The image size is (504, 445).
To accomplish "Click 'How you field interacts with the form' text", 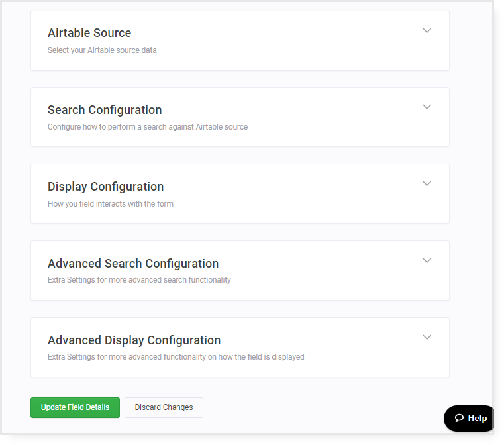I will point(111,204).
